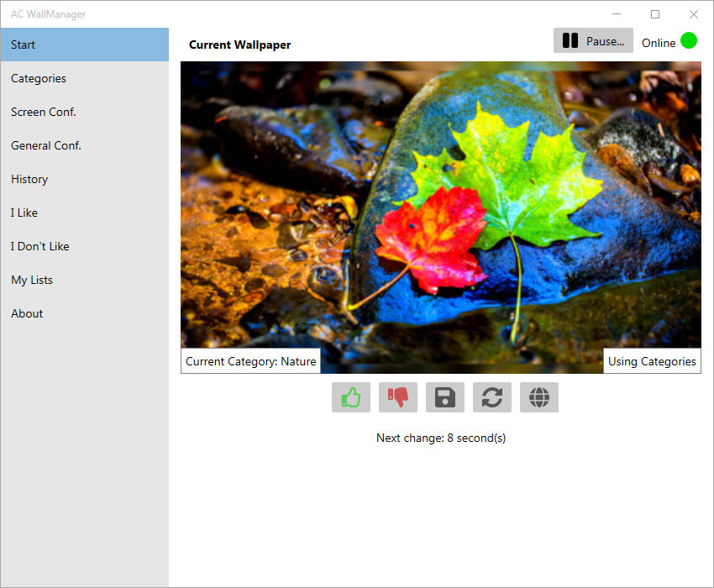Viewport: 714px width, 588px height.
Task: Click the green Online status indicator
Action: tap(689, 40)
